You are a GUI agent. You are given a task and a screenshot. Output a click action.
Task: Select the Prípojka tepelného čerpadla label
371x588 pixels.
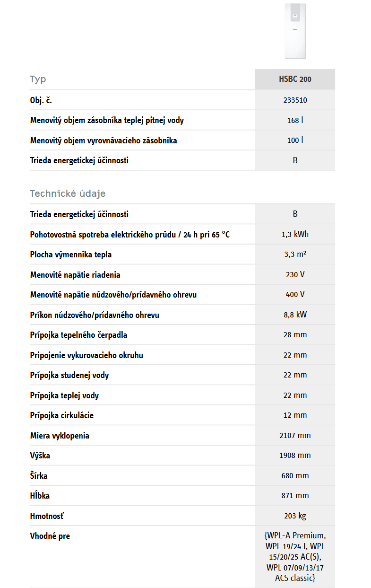click(x=78, y=335)
